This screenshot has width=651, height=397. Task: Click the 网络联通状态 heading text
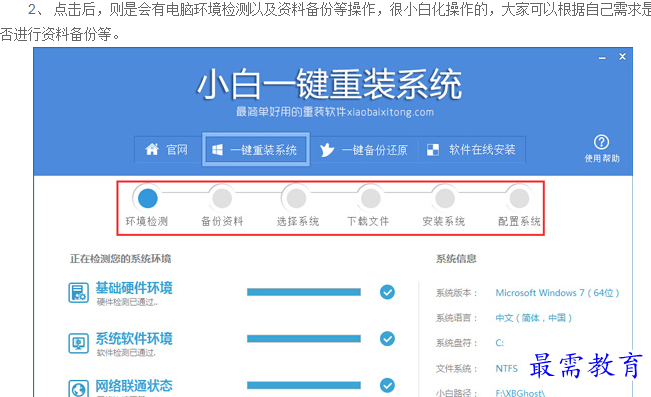coord(134,385)
